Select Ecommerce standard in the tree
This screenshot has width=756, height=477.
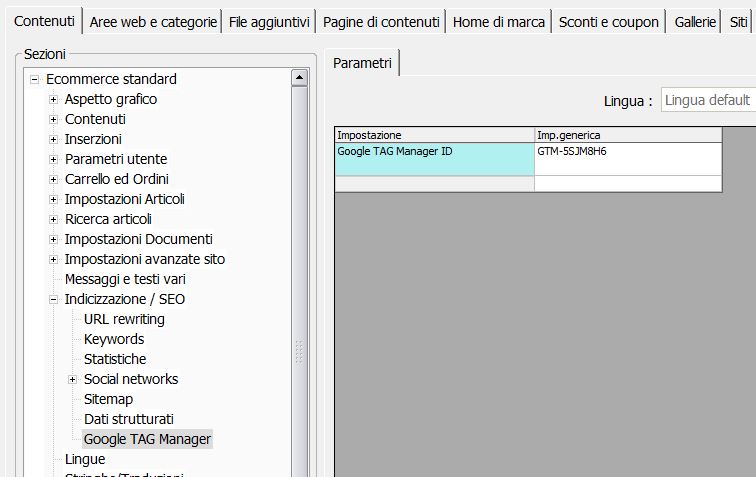point(111,79)
